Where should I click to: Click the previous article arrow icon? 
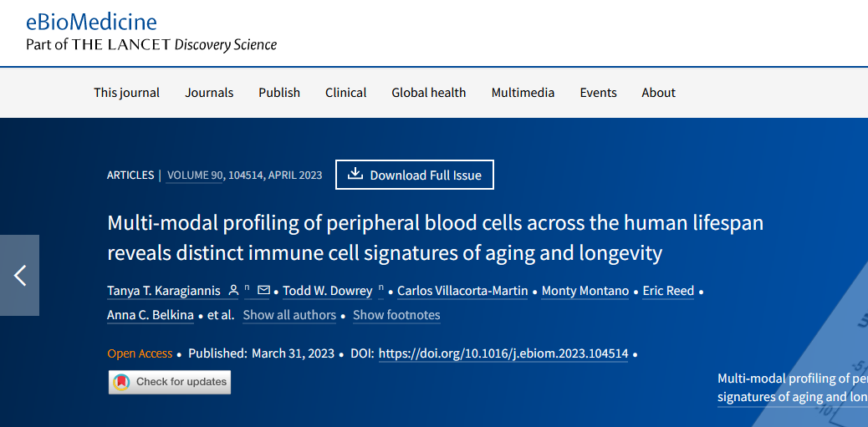[20, 276]
